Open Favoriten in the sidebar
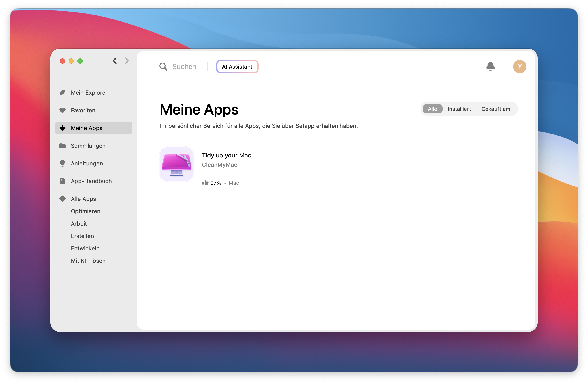The width and height of the screenshot is (588, 384). (x=94, y=110)
